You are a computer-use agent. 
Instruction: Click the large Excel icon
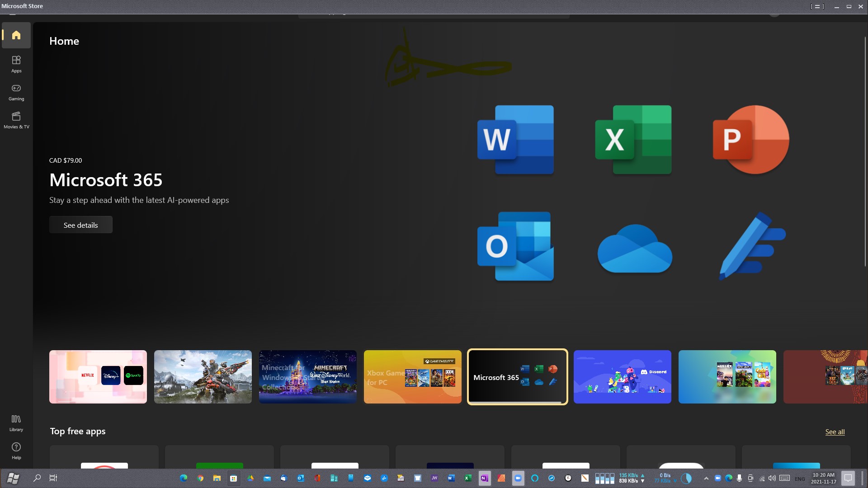(x=633, y=140)
